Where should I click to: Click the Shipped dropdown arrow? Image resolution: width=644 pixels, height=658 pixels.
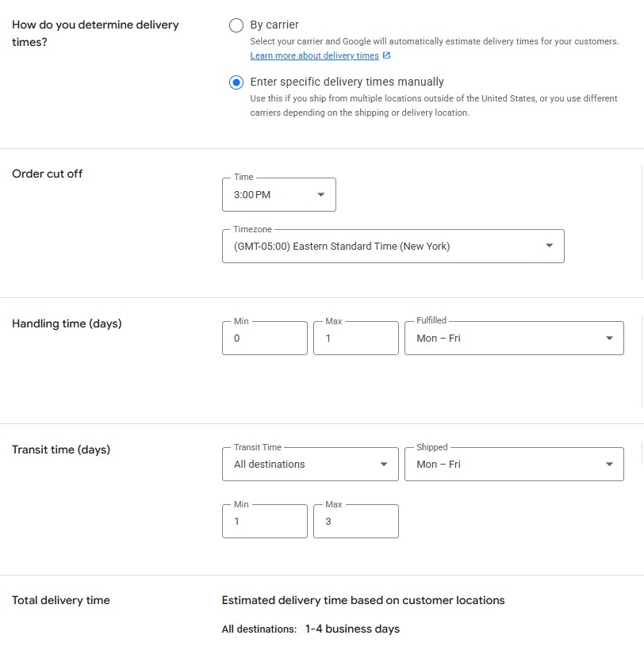609,464
